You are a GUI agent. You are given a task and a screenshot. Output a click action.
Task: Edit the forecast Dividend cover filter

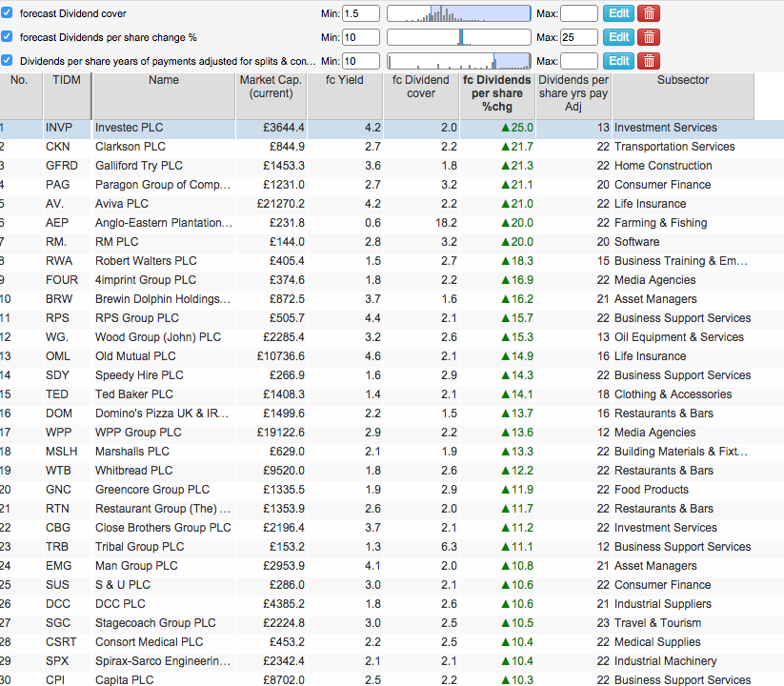pyautogui.click(x=618, y=13)
